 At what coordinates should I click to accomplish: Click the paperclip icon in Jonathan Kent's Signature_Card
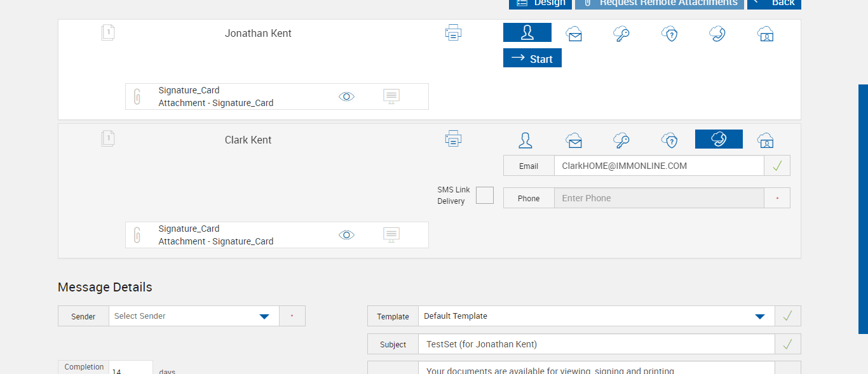[137, 97]
